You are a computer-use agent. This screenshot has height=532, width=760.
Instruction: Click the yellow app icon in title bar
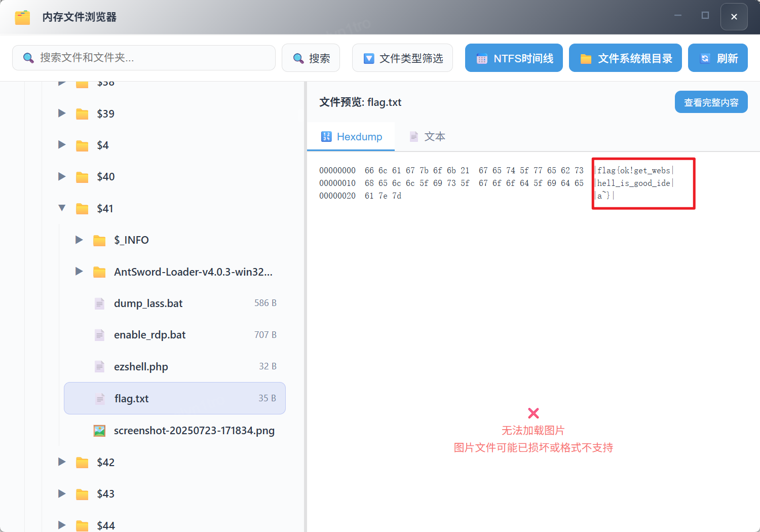tap(22, 17)
